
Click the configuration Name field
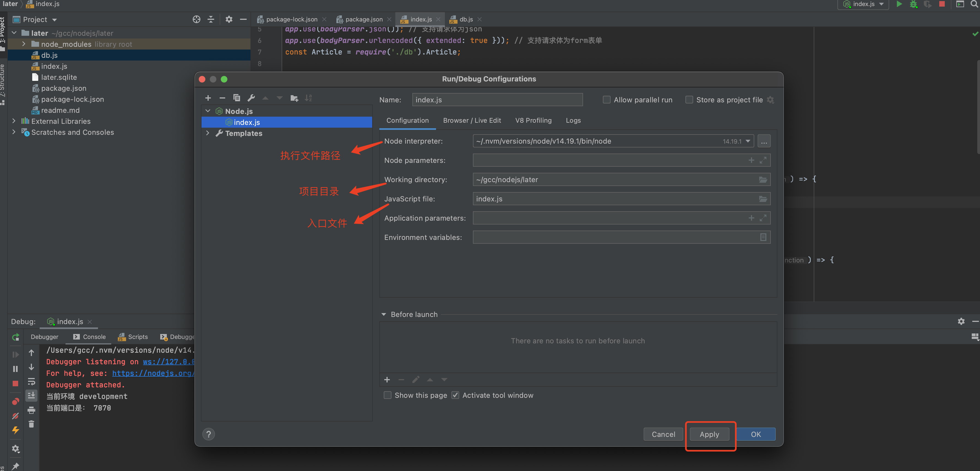[x=497, y=100]
